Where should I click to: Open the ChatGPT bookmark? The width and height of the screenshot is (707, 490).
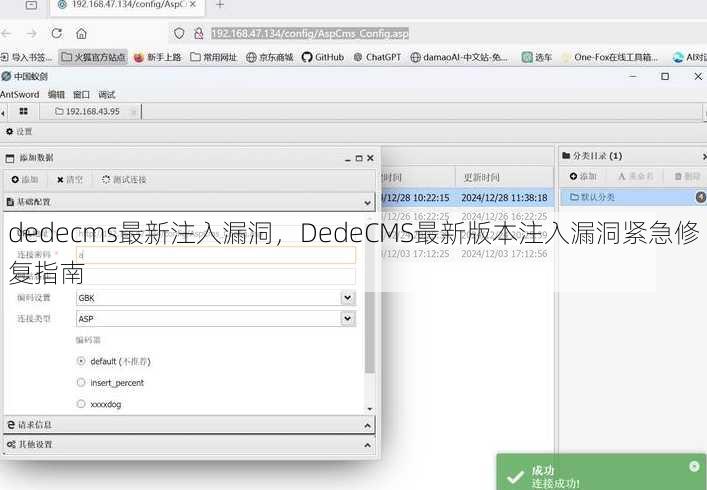[x=377, y=57]
